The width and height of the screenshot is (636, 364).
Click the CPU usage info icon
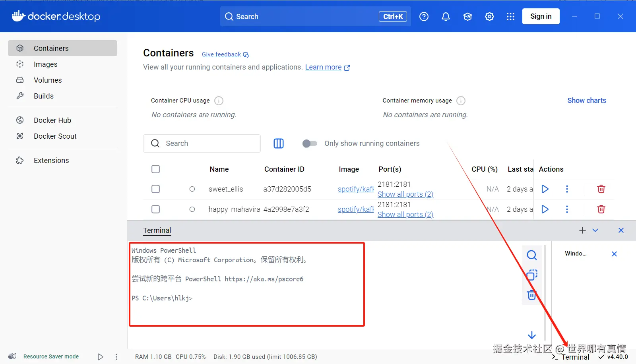coord(219,101)
